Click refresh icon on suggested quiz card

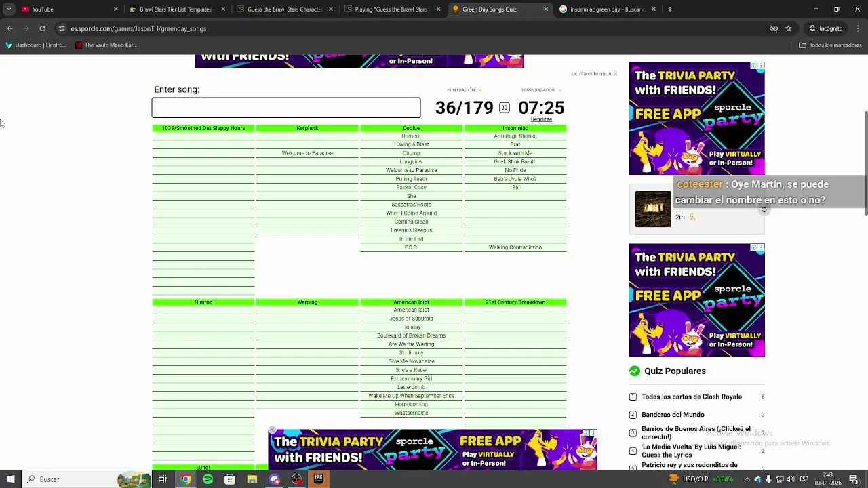pos(764,209)
